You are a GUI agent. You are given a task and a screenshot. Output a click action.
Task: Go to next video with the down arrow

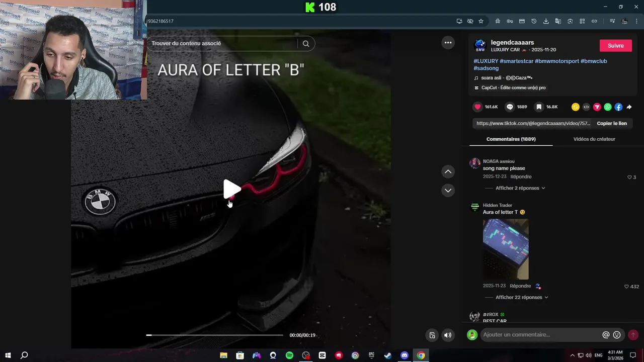point(448,191)
